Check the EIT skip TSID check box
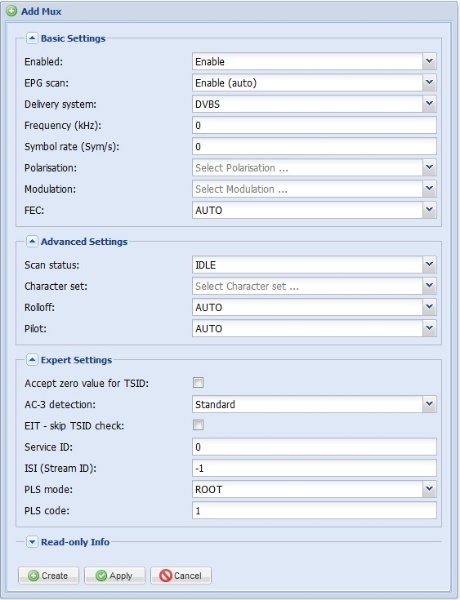460x600 pixels. [x=198, y=425]
